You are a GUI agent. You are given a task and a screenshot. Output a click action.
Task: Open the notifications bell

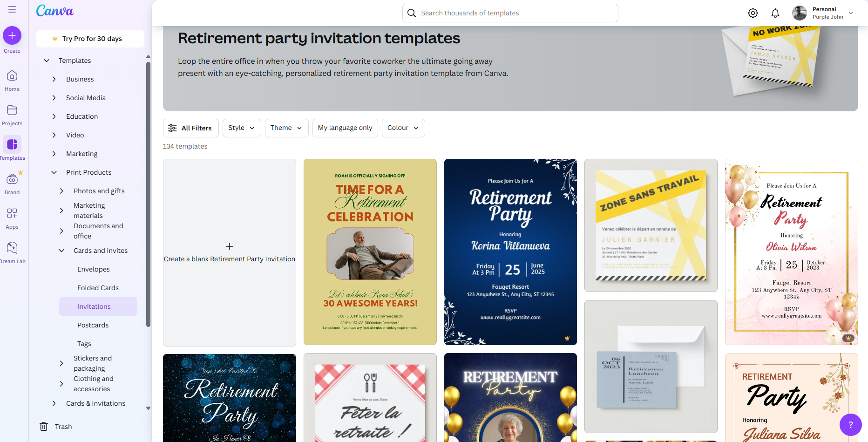[775, 13]
